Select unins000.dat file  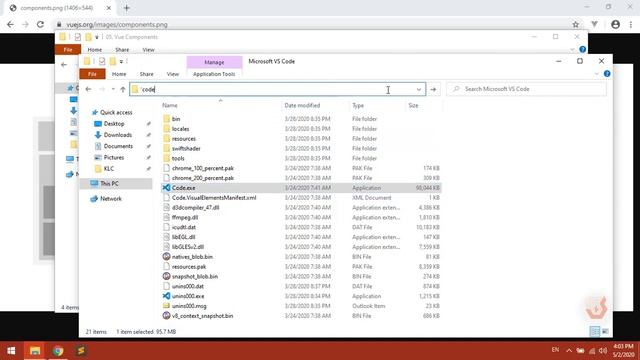pos(187,286)
